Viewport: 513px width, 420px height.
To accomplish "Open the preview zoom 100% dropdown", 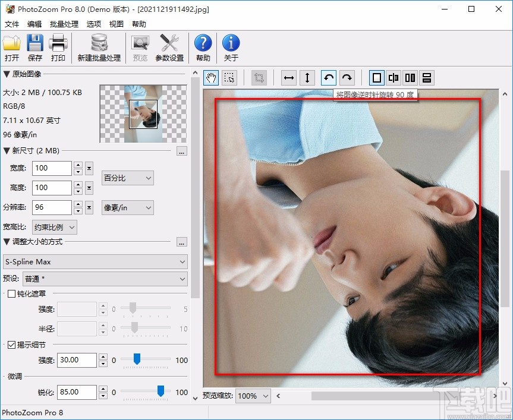I will [253, 396].
